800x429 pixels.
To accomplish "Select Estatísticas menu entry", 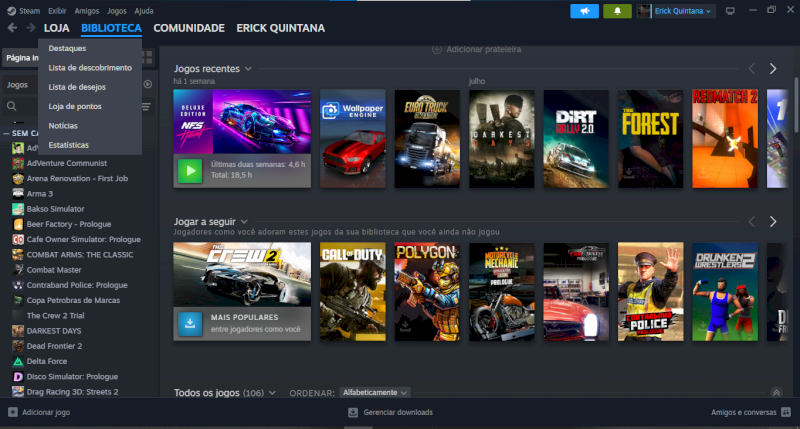I will click(68, 145).
